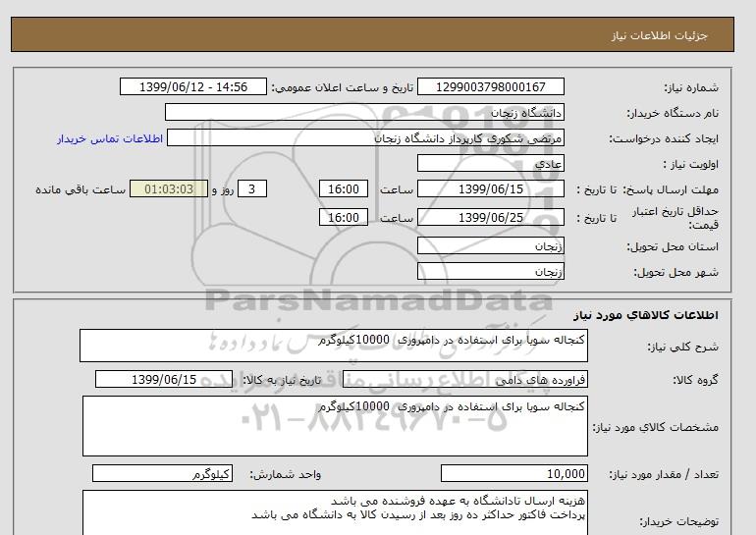Click the جزئیات اطلاعات نیاز header title
756x535 pixels.
[659, 36]
